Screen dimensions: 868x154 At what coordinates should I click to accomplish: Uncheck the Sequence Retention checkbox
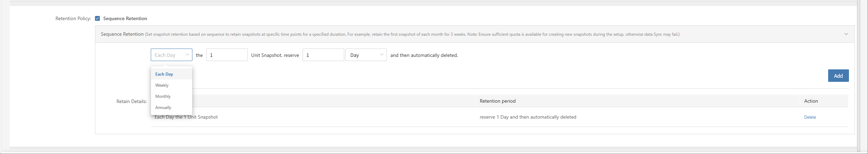[97, 18]
